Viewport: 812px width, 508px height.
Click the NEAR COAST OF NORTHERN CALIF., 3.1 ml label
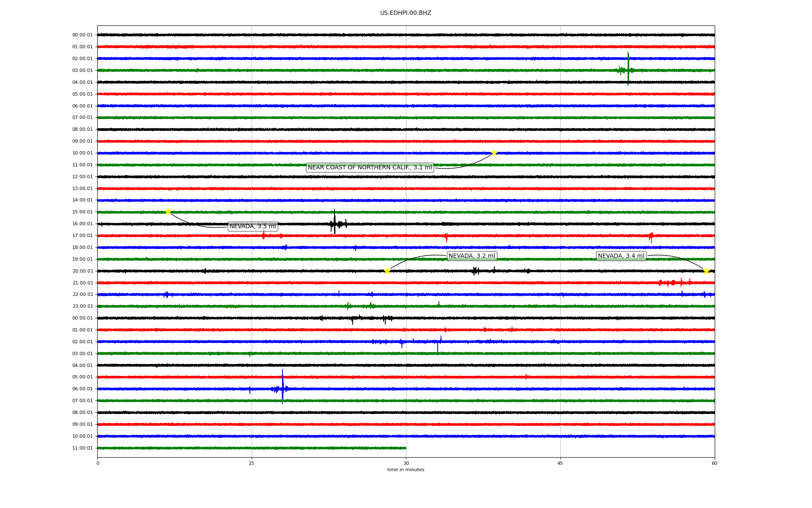(370, 168)
